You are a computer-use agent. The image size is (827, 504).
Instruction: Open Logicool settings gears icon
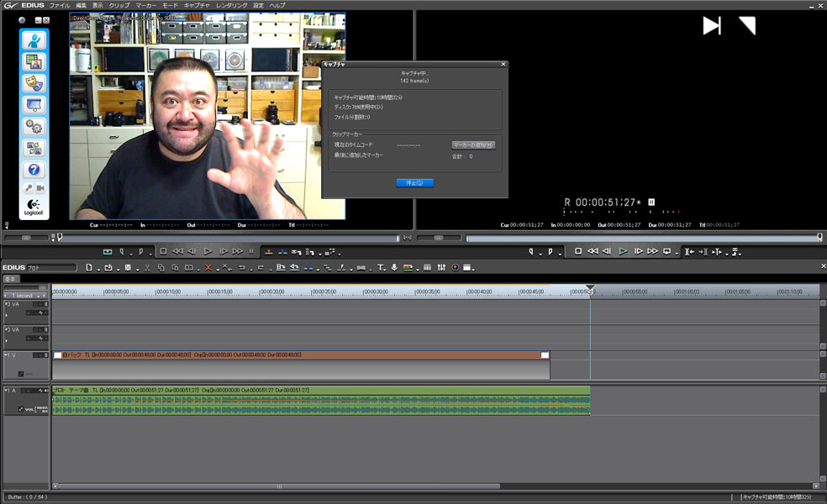(34, 127)
